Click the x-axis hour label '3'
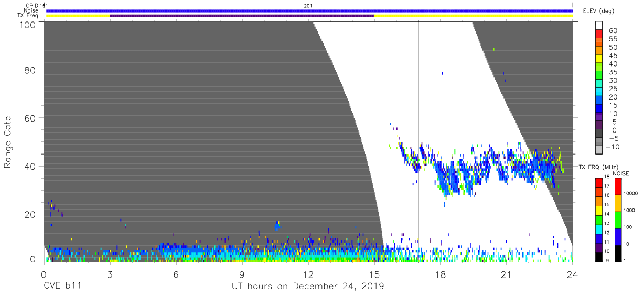Screen dimensions: 644x297 coord(110,274)
